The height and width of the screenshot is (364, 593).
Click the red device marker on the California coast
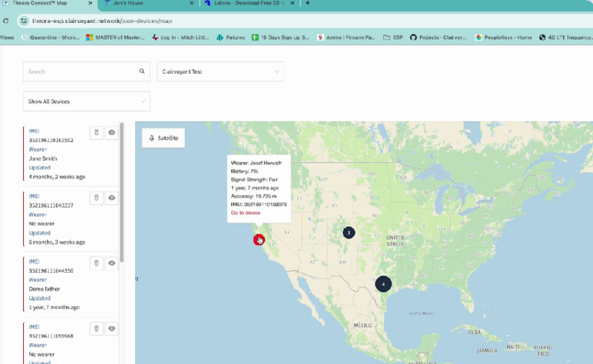pos(259,239)
